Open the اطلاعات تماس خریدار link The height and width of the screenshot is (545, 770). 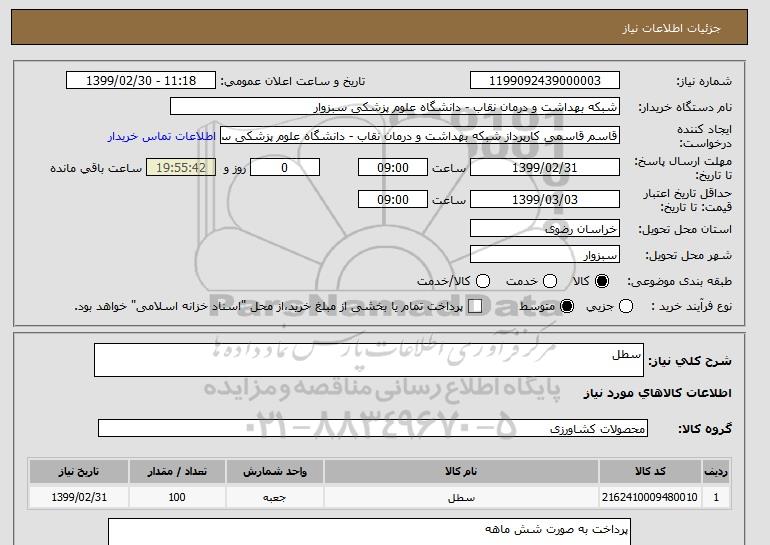tap(162, 136)
